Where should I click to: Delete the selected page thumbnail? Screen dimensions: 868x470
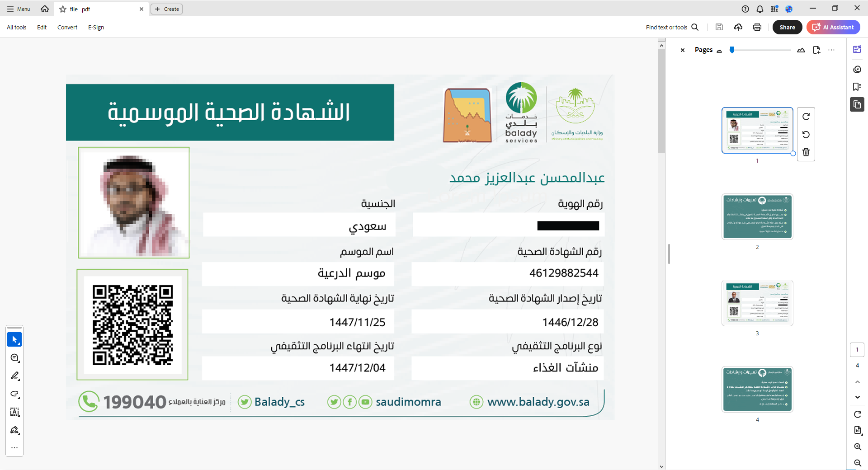[806, 152]
